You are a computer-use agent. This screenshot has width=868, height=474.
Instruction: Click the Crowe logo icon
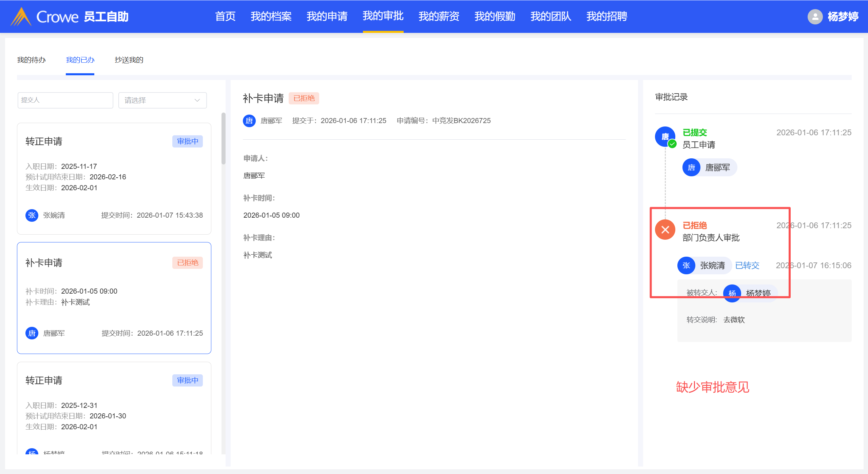[x=21, y=16]
